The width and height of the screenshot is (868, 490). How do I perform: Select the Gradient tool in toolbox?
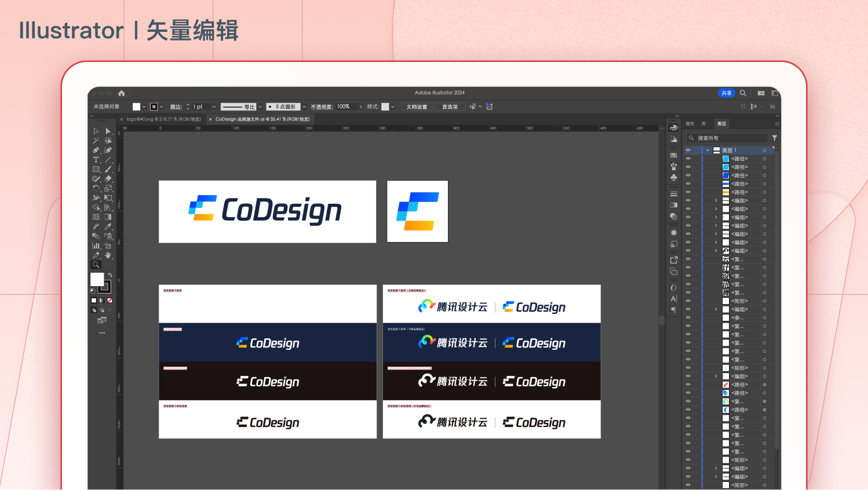point(108,217)
